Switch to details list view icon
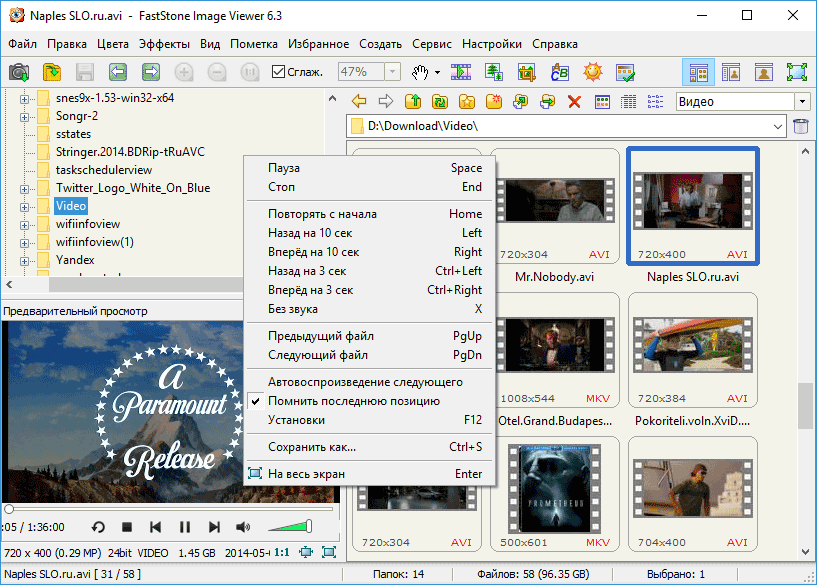The width and height of the screenshot is (817, 585). tap(628, 101)
